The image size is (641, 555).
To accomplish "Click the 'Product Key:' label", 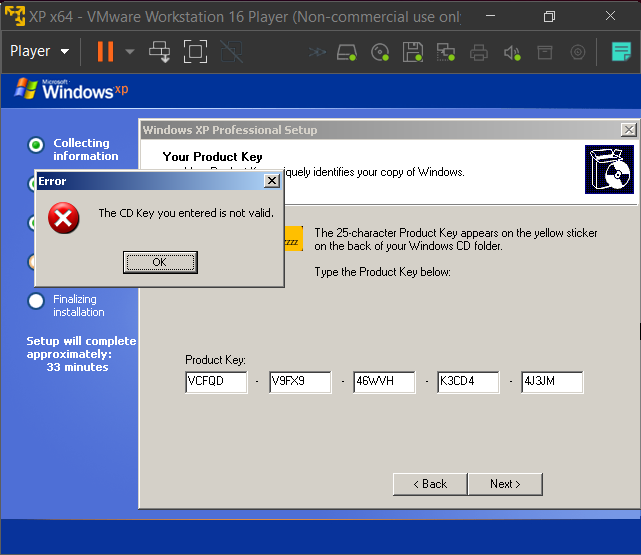I will point(215,360).
